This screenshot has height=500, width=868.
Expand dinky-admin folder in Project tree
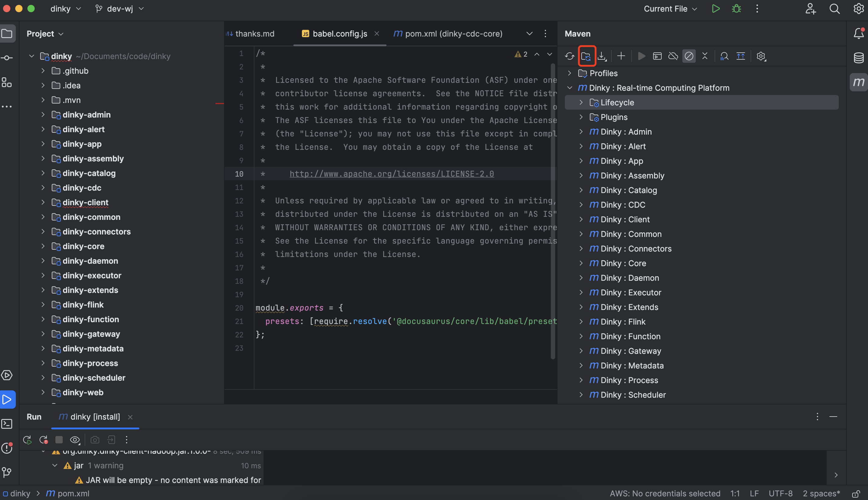coord(43,115)
